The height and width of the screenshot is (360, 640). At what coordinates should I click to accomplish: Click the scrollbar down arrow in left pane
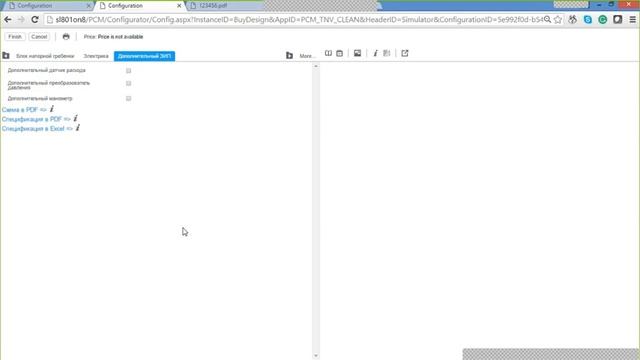click(316, 356)
